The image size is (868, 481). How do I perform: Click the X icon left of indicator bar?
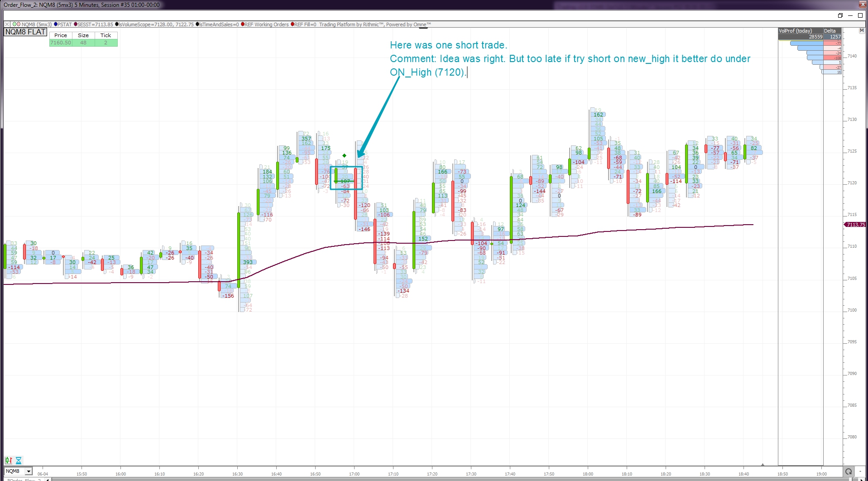(7, 24)
